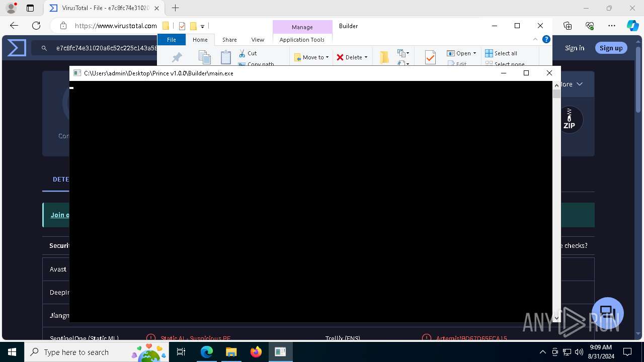Image resolution: width=644 pixels, height=362 pixels.
Task: Open Application Tools ribbon tab
Action: (x=302, y=40)
